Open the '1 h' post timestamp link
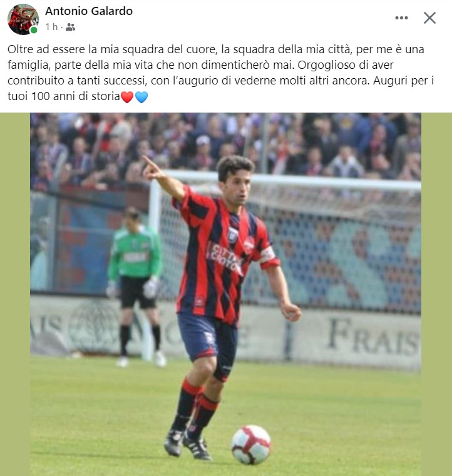This screenshot has height=476, width=452. pyautogui.click(x=51, y=27)
